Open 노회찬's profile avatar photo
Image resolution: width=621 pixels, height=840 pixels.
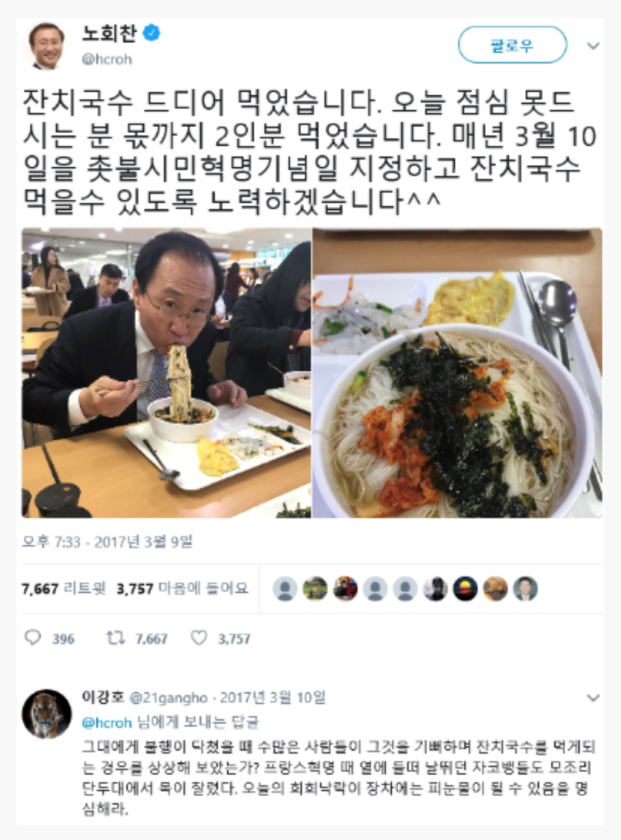[x=47, y=45]
